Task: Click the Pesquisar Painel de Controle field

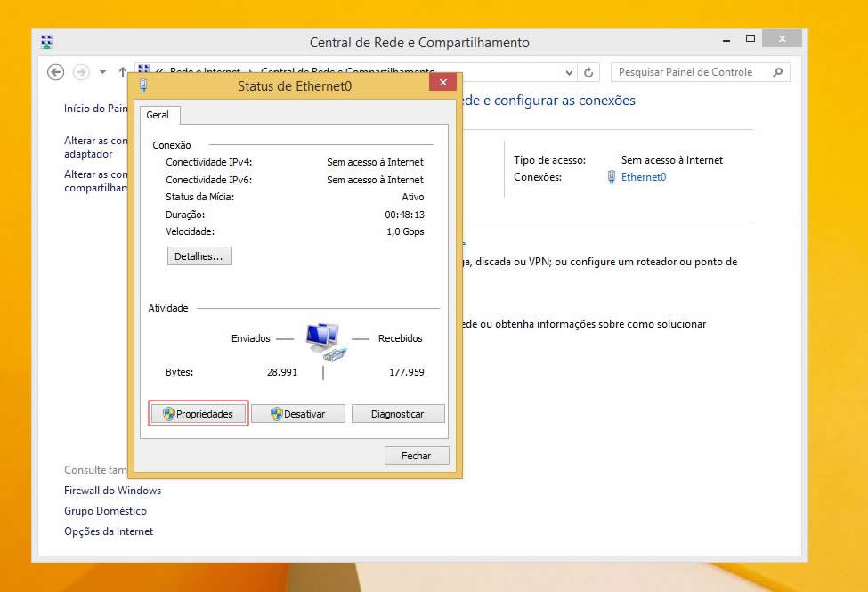Action: [690, 72]
